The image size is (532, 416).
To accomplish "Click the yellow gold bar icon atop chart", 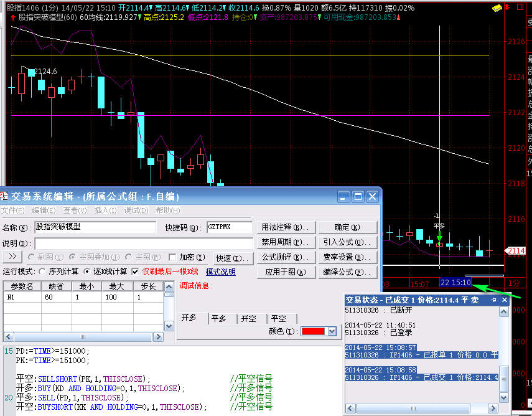I will pyautogui.click(x=497, y=8).
